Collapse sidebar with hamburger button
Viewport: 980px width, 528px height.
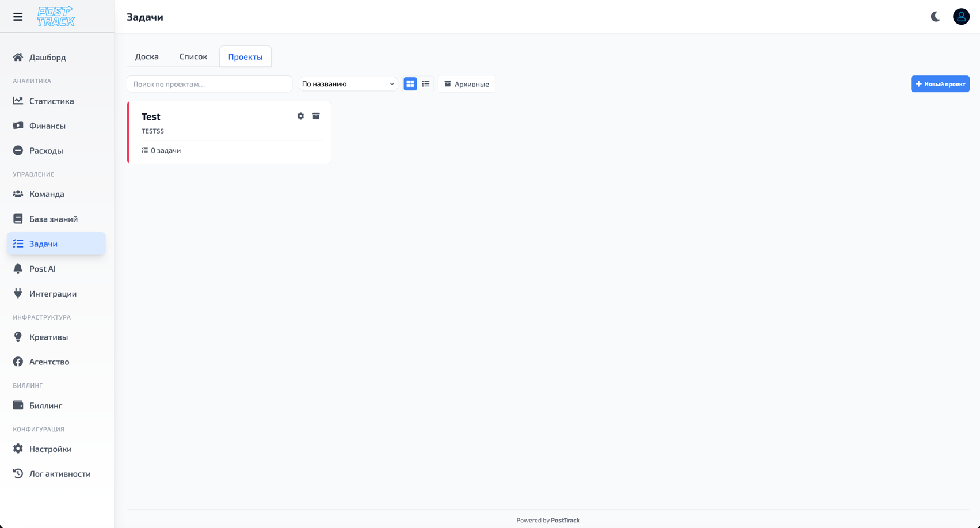[x=18, y=16]
